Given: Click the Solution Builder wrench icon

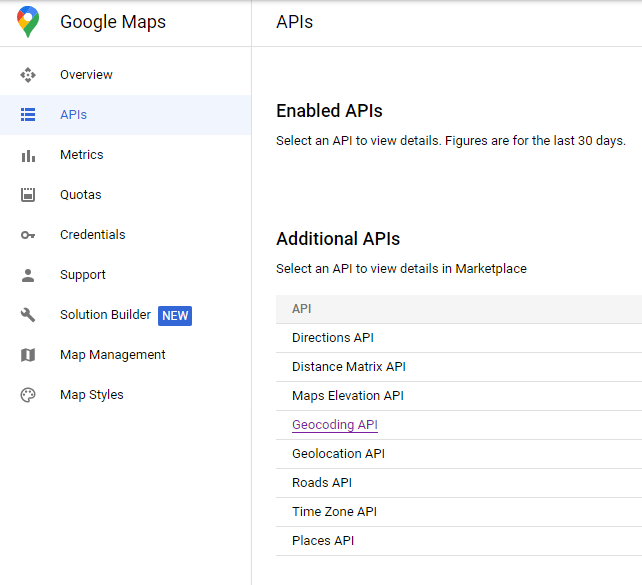Looking at the screenshot, I should coord(28,315).
